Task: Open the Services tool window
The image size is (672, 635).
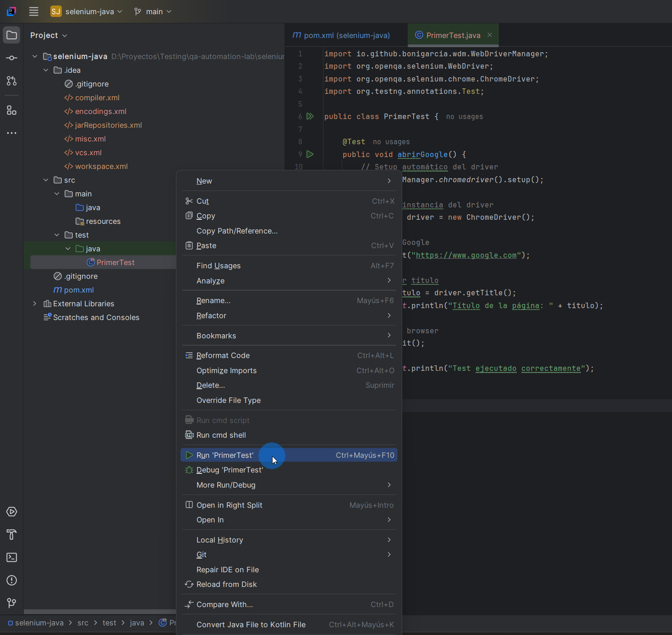Action: [x=11, y=512]
